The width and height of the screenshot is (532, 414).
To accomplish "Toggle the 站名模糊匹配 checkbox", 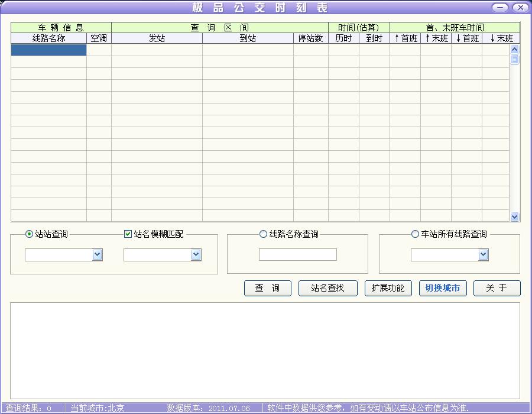I will coord(128,234).
